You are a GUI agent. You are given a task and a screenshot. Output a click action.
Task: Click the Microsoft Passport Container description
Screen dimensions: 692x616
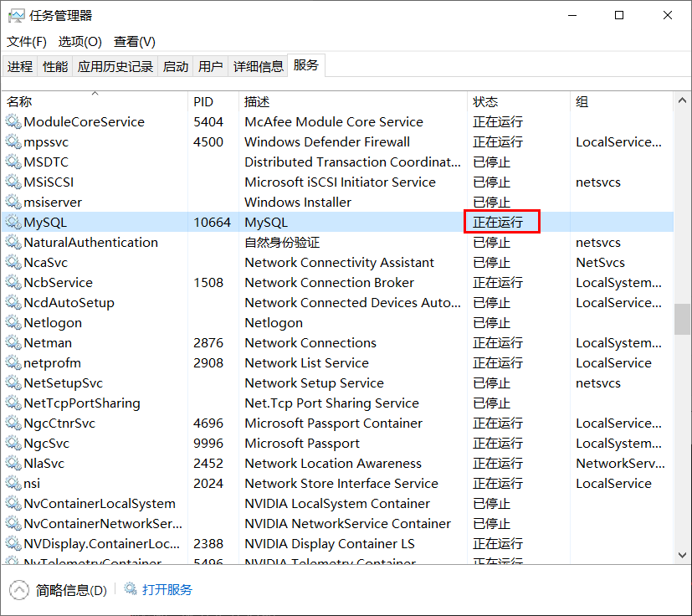pos(333,423)
